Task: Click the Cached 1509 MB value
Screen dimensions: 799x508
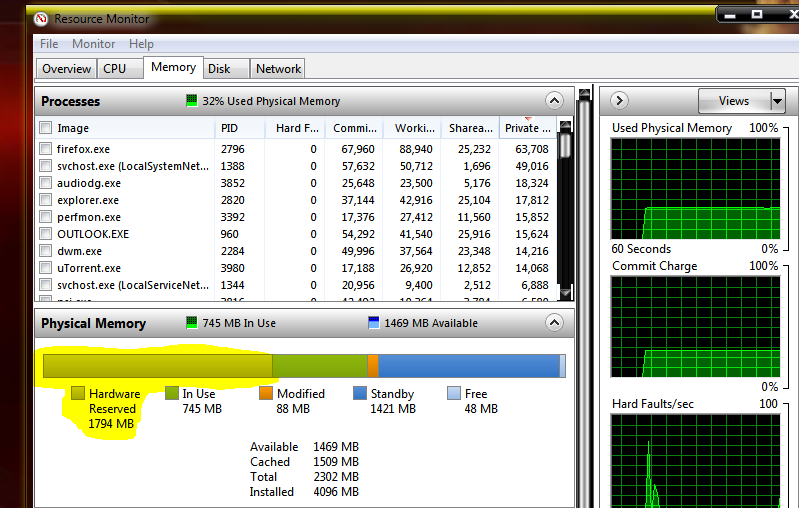Action: 336,462
